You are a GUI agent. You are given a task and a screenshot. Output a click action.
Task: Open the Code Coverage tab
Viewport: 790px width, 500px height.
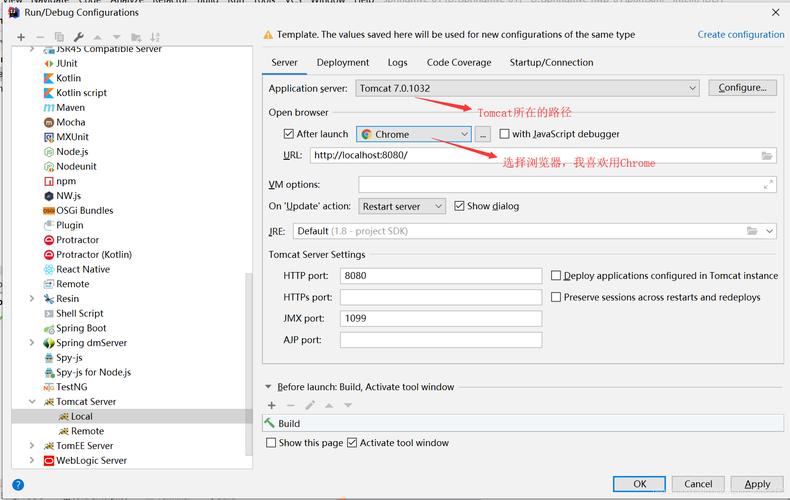459,62
